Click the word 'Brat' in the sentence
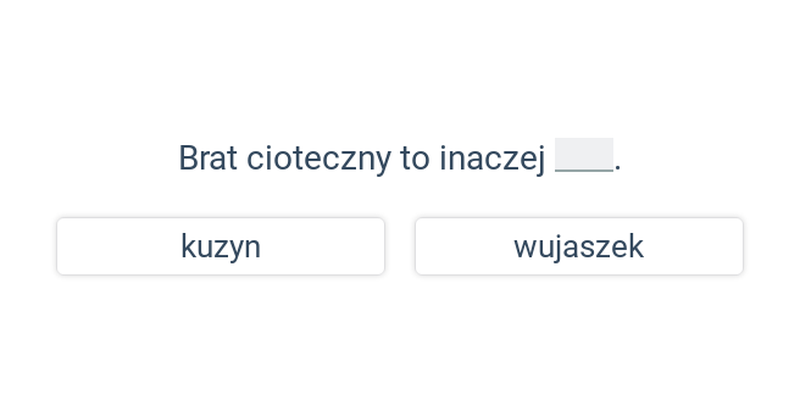Screen dimensions: 800x400 coord(208,158)
